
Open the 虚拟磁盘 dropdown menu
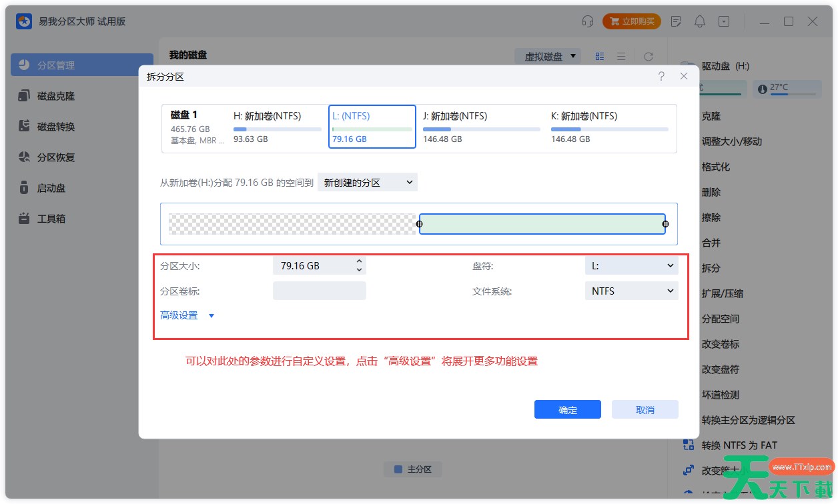point(548,57)
